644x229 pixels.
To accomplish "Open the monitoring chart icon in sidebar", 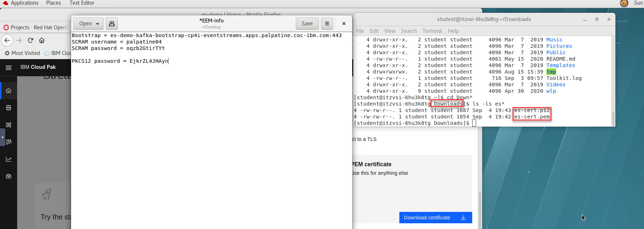I will coord(9,159).
